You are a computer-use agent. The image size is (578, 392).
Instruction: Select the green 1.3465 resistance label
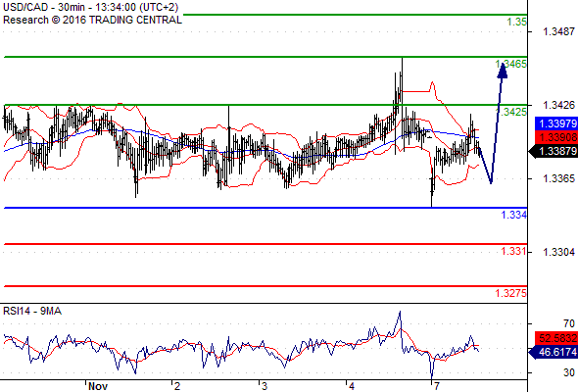point(511,64)
